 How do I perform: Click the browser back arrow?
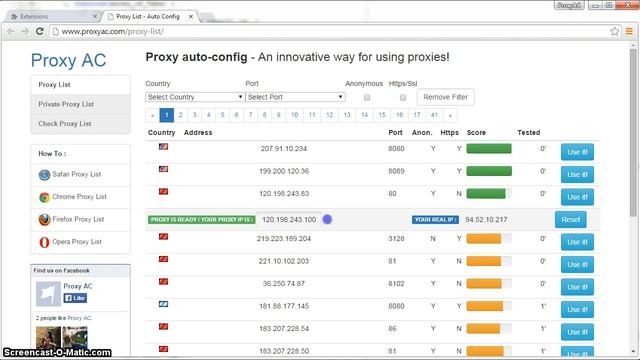pos(11,31)
